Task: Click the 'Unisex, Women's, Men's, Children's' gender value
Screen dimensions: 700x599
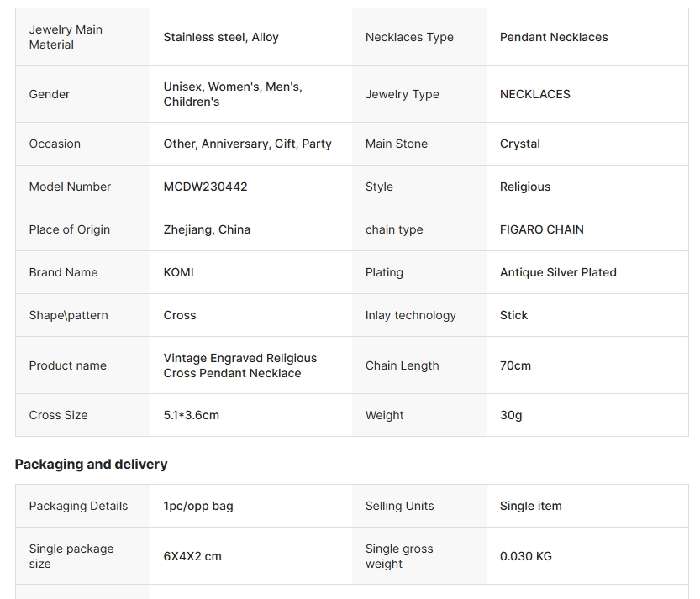Action: click(x=233, y=94)
